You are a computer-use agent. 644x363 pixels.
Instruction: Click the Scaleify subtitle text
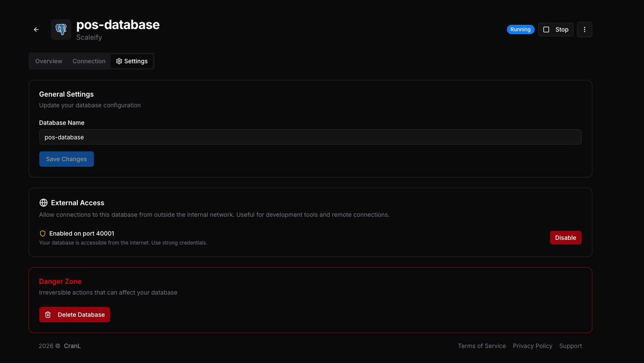click(89, 38)
